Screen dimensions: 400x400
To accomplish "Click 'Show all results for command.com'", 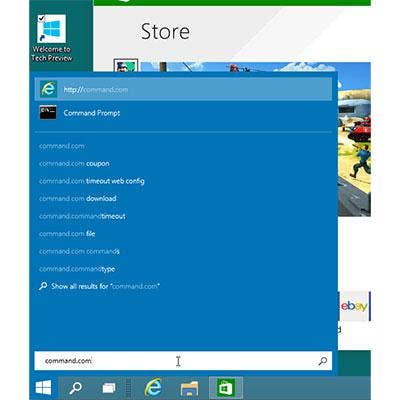I will click(99, 286).
